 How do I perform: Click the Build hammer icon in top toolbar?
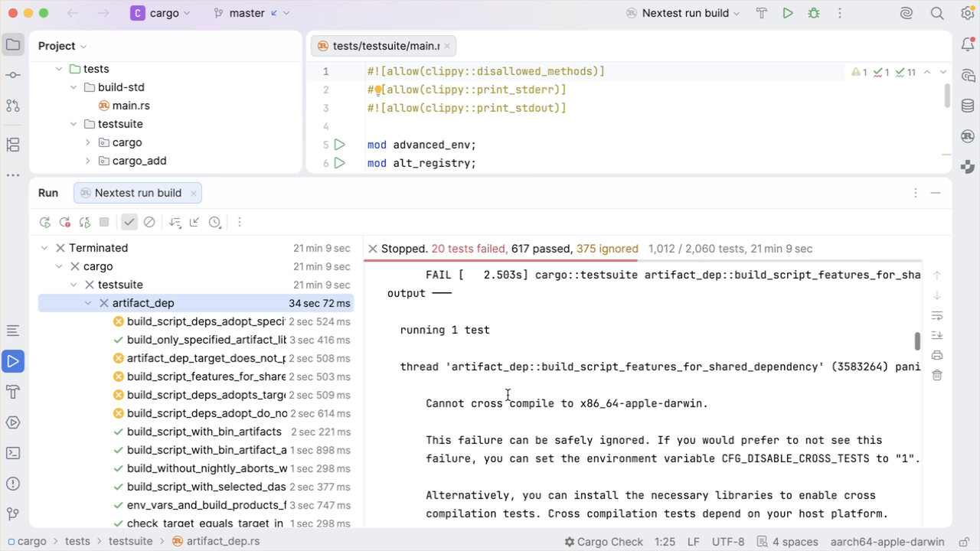click(x=762, y=13)
